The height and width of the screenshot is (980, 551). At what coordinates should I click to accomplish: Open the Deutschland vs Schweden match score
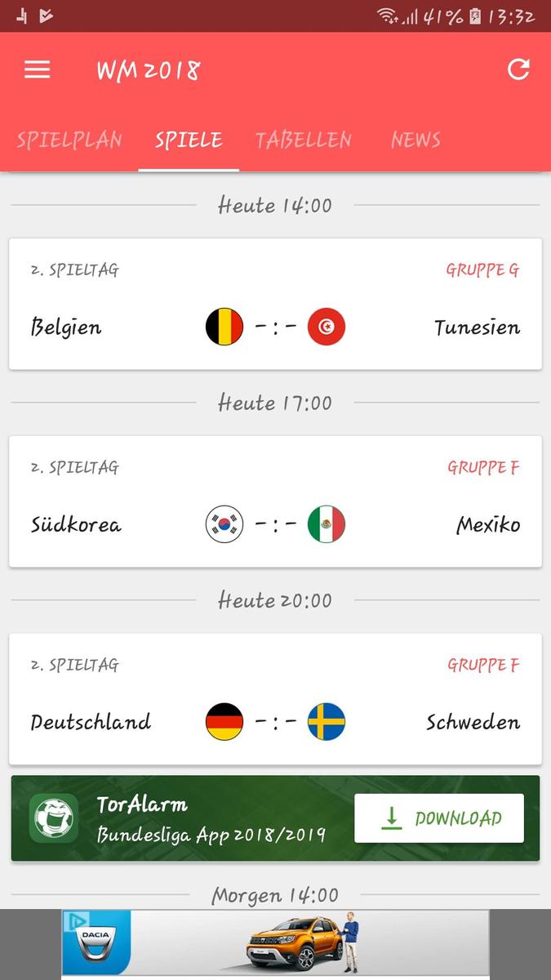click(x=275, y=722)
